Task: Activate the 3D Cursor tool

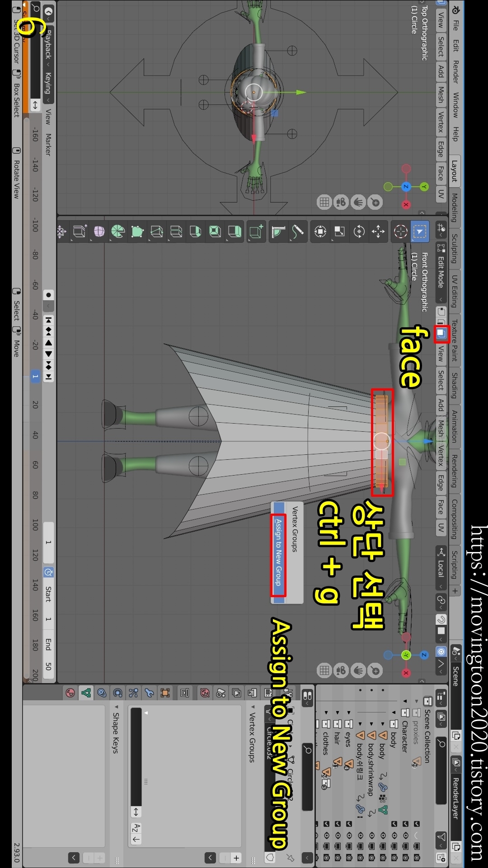Action: [x=400, y=232]
